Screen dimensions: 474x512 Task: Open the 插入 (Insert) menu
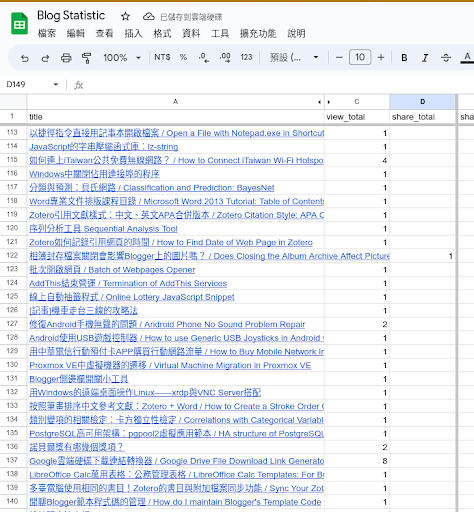point(133,33)
